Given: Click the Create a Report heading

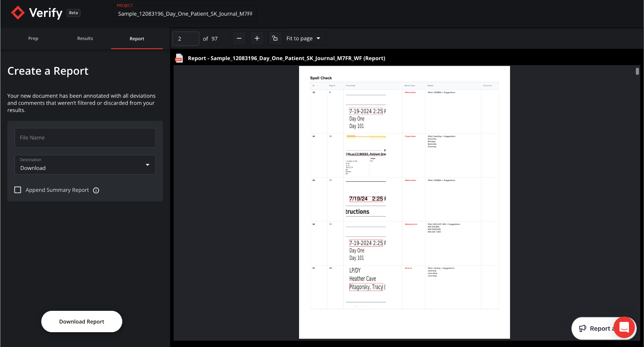Looking at the screenshot, I should [x=48, y=71].
